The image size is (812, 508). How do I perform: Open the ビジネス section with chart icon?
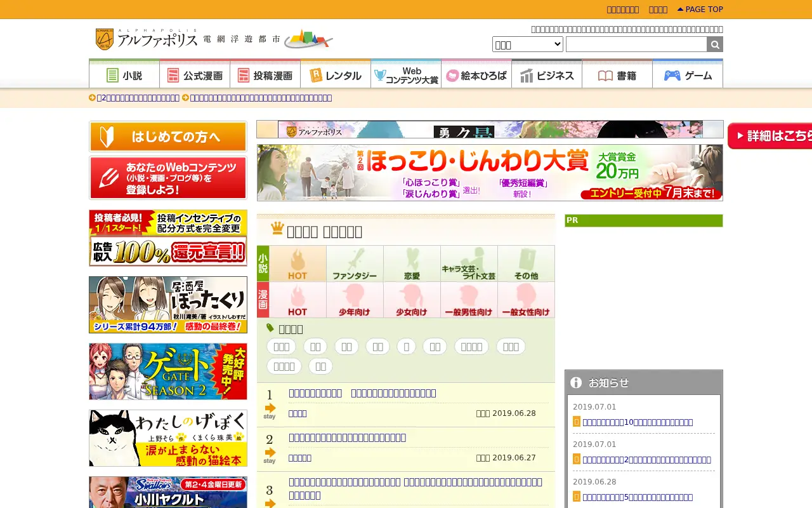pyautogui.click(x=547, y=74)
